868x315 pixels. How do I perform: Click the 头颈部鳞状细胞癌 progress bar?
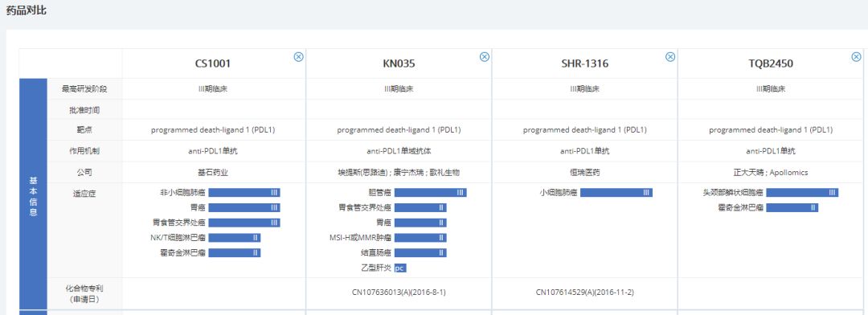(802, 193)
